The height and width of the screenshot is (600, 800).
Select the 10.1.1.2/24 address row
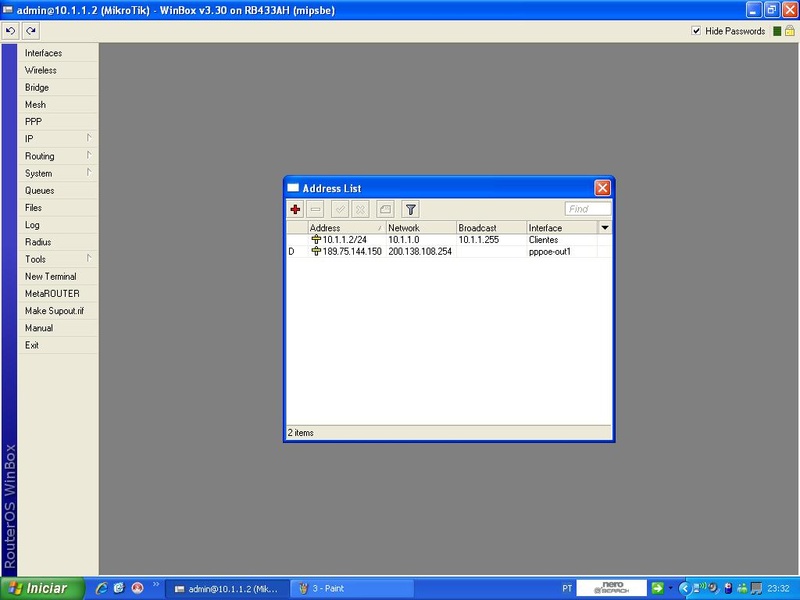[x=449, y=239]
